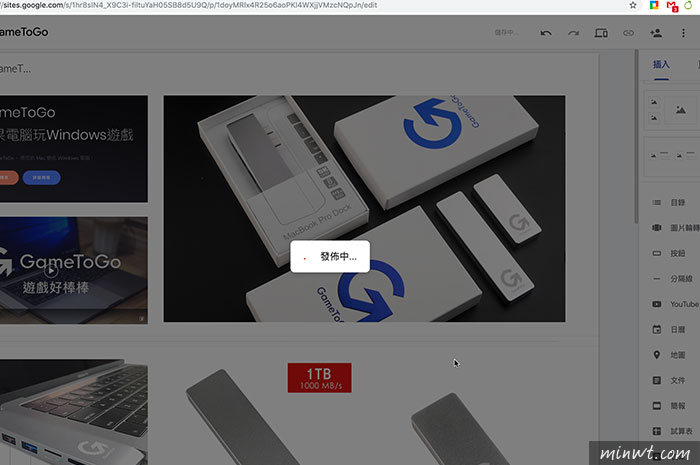Choose the image-with-text columns layout
The width and height of the screenshot is (700, 465).
point(673,156)
